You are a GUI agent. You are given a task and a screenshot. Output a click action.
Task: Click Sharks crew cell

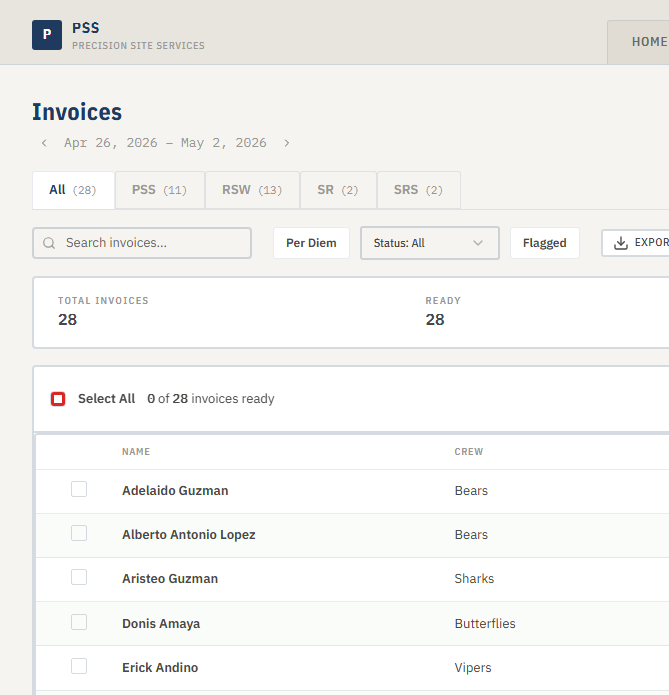[x=474, y=579]
